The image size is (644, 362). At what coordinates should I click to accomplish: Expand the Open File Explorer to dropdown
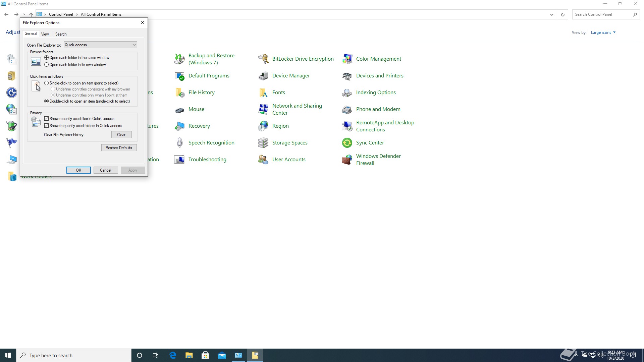point(134,45)
